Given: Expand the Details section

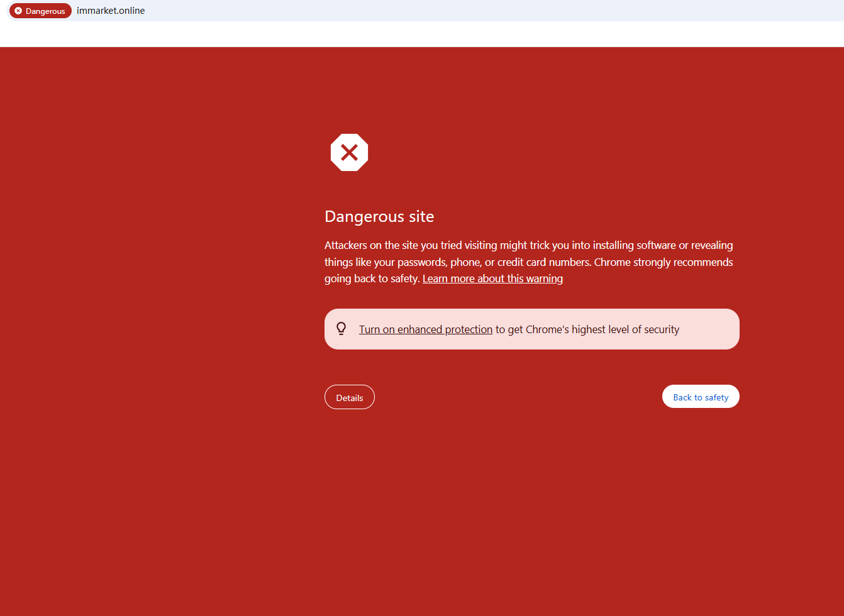Looking at the screenshot, I should tap(350, 397).
